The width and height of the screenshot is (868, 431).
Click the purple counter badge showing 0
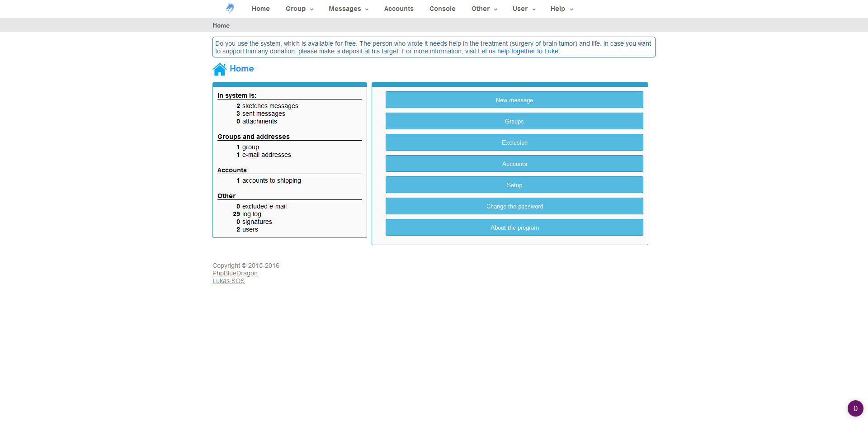coord(855,408)
